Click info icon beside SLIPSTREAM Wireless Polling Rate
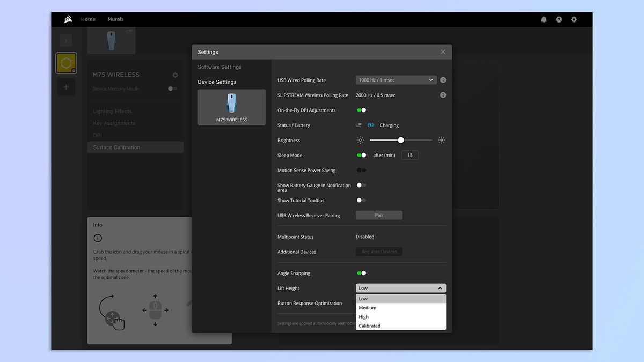644x362 pixels. 443,95
